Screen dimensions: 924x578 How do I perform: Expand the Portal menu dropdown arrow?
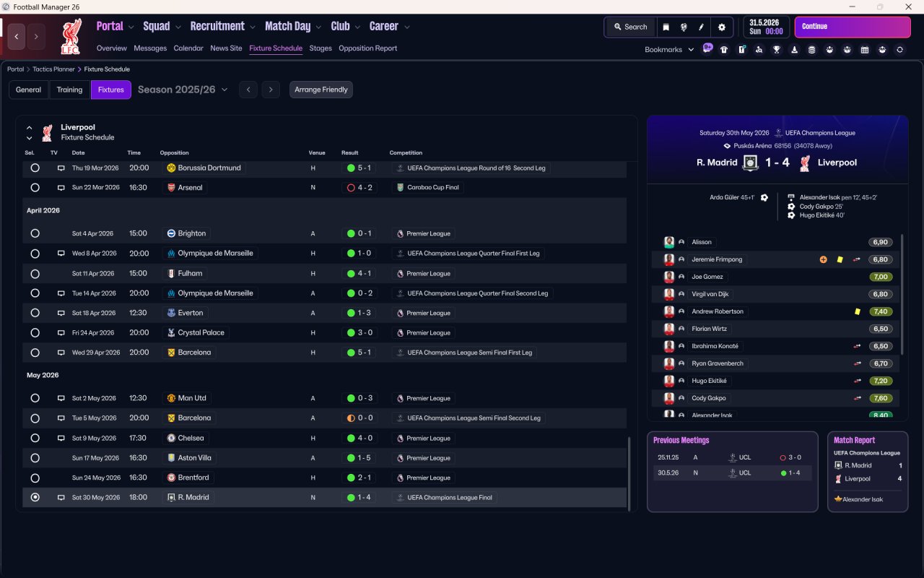coord(131,27)
